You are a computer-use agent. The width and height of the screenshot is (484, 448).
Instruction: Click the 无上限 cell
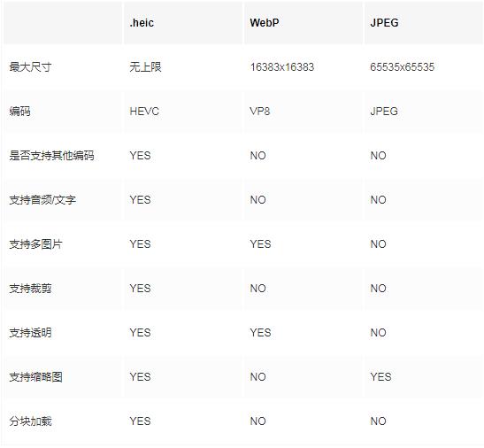[145, 66]
